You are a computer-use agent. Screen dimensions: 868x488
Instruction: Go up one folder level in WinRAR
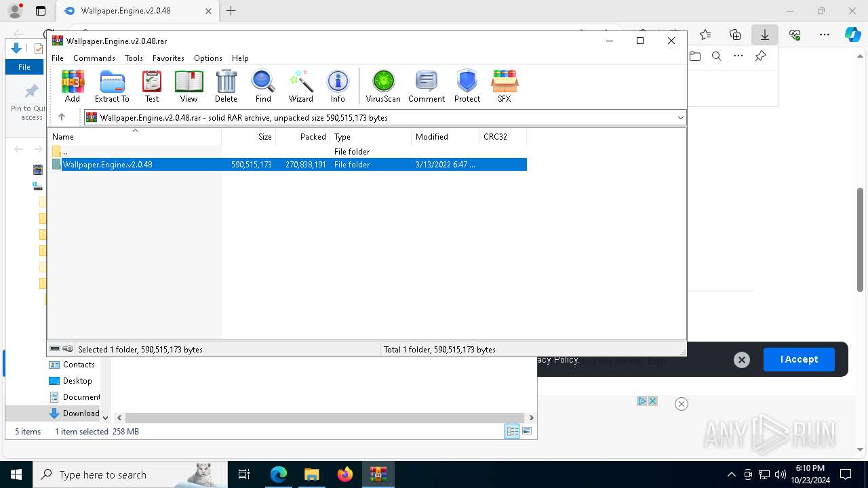pyautogui.click(x=62, y=117)
